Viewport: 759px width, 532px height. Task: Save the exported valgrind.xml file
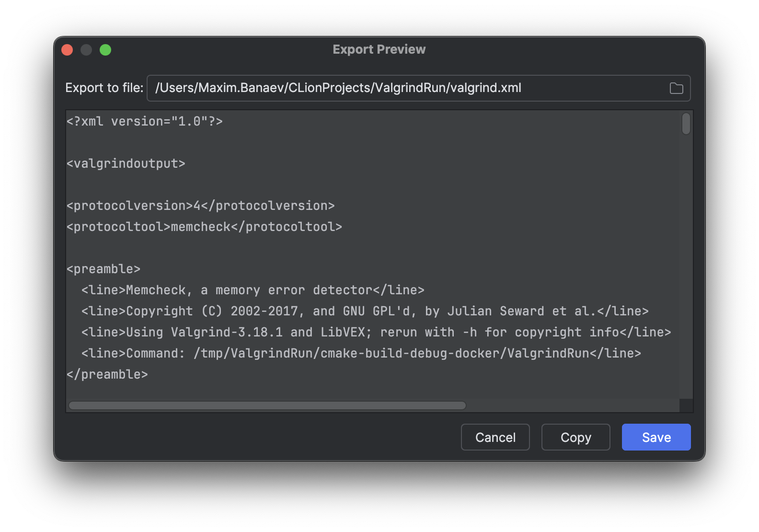tap(655, 437)
